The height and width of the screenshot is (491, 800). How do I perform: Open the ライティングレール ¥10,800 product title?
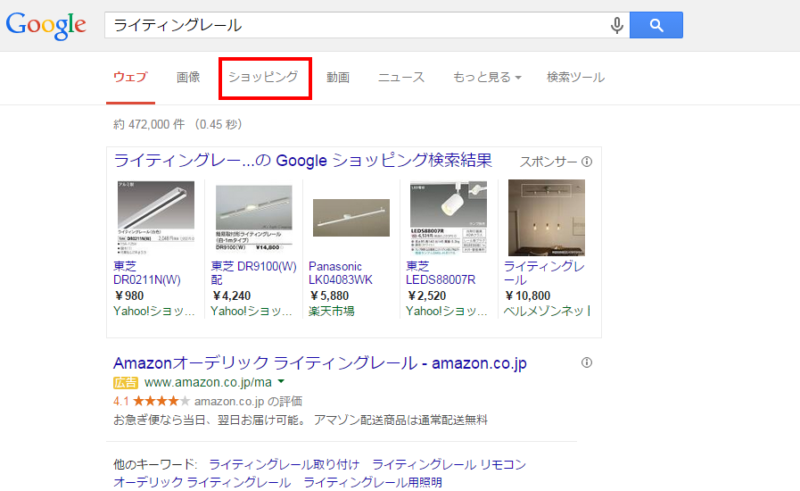[x=544, y=273]
